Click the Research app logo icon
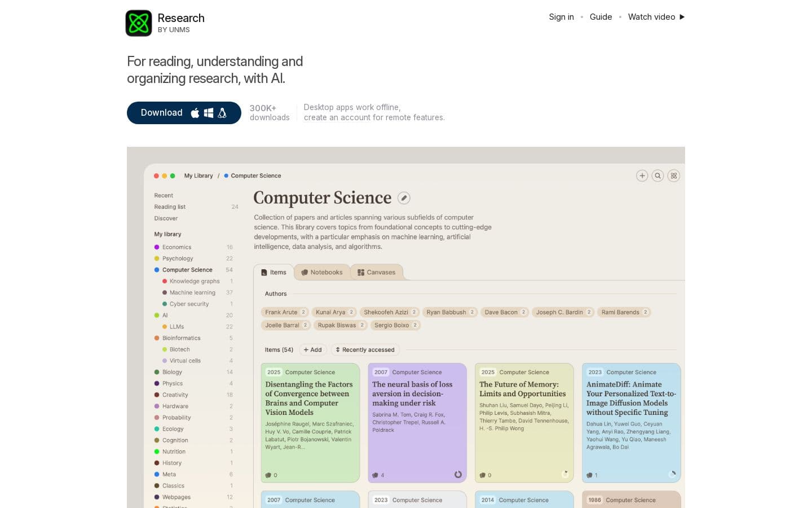Screen dimensions: 812x508 tap(139, 23)
